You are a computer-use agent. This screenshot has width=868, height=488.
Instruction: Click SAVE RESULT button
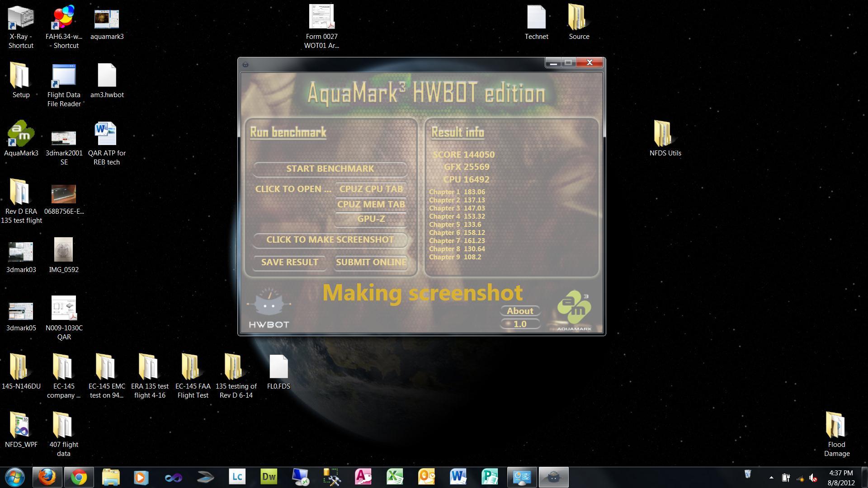[x=289, y=262]
